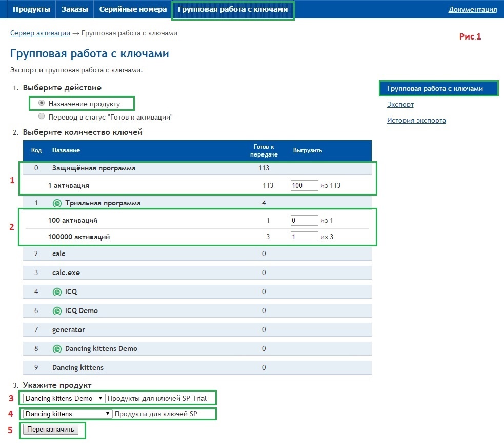
Task: Focus the quantity field for 100 активаций
Action: pyautogui.click(x=304, y=220)
